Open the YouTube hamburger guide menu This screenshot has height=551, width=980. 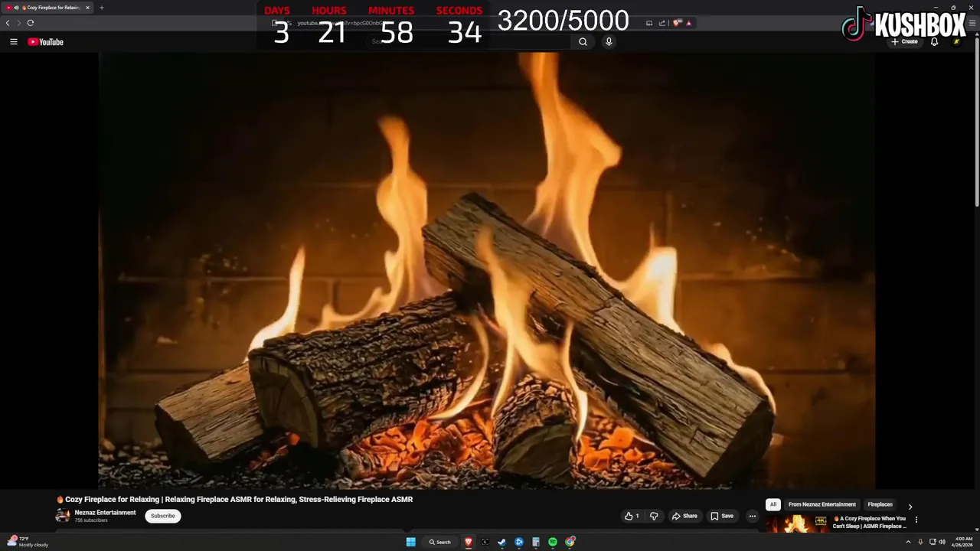(13, 42)
